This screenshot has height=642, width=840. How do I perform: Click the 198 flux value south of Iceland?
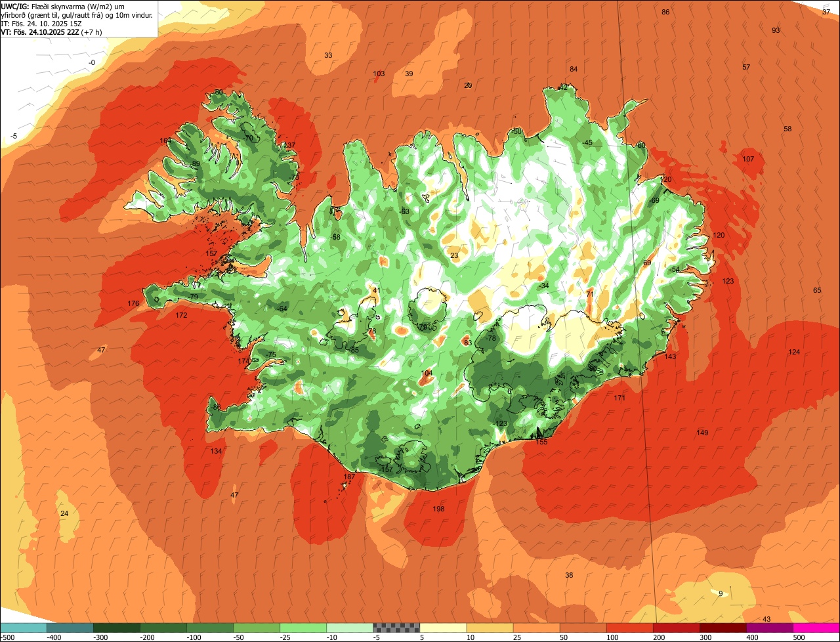tap(438, 509)
